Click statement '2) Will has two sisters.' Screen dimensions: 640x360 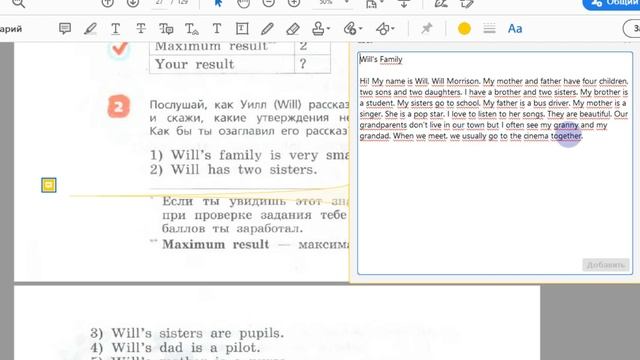click(233, 169)
